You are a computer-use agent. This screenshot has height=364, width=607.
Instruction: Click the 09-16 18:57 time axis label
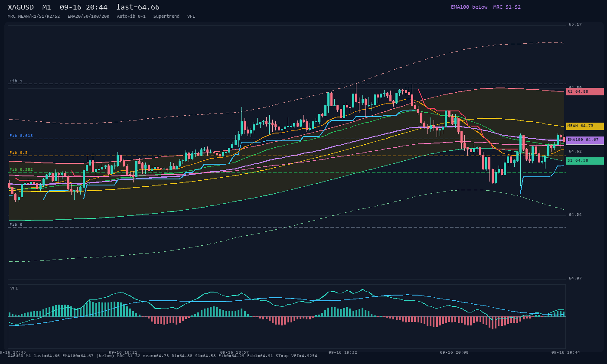[x=235, y=352]
